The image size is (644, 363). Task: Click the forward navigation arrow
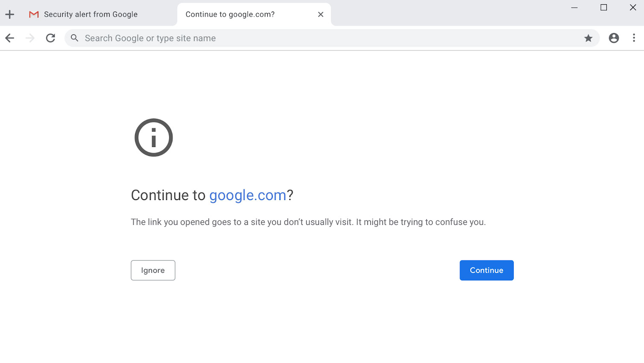coord(30,38)
